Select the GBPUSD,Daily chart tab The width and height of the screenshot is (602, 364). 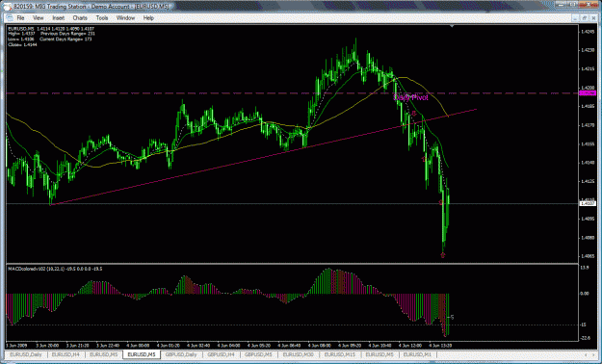click(x=181, y=354)
